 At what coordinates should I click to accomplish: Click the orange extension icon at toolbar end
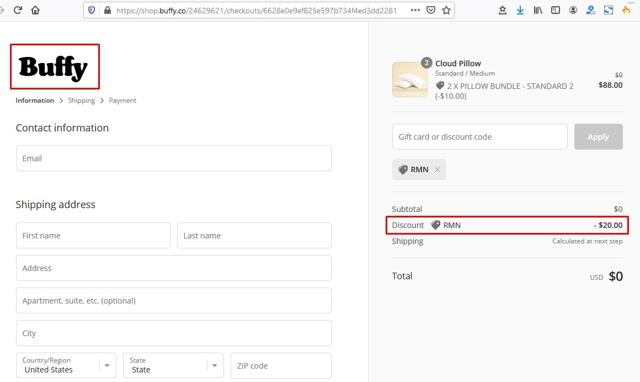pyautogui.click(x=626, y=10)
